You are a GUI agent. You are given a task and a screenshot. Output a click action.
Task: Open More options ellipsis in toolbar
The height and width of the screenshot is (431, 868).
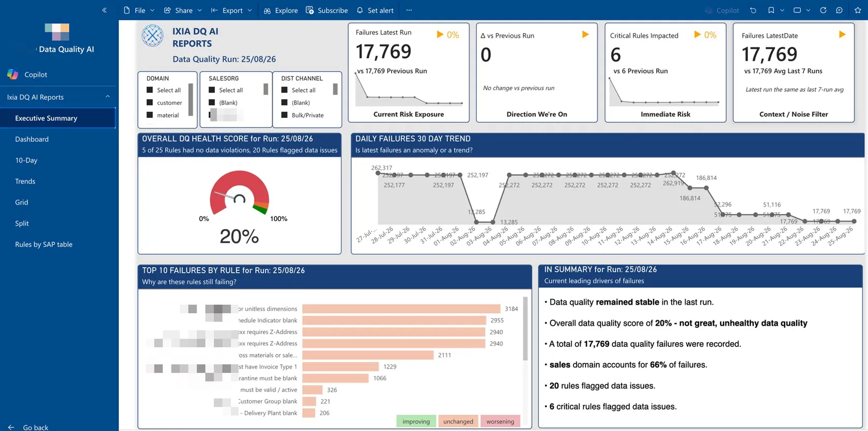pyautogui.click(x=409, y=10)
